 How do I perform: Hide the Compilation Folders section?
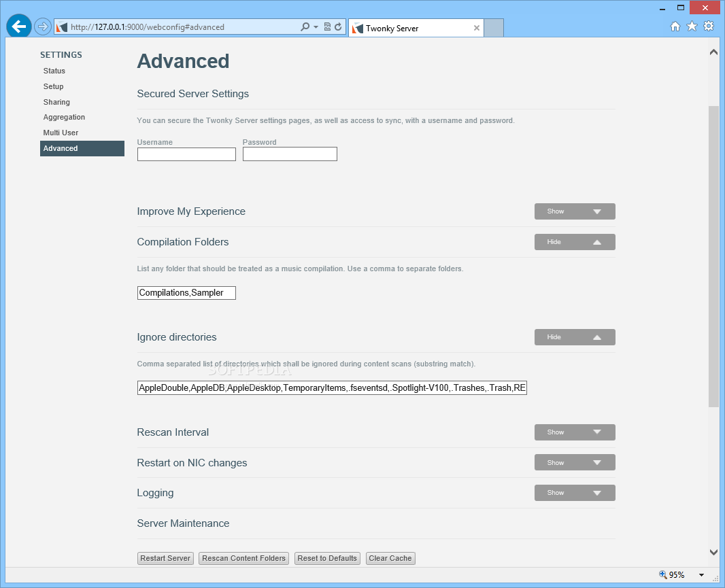pyautogui.click(x=575, y=242)
